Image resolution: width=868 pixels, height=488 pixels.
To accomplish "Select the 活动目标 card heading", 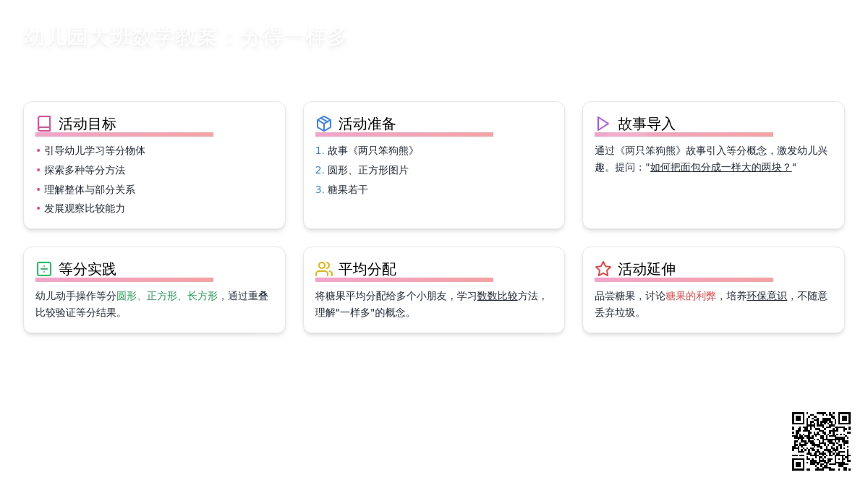I will coord(87,124).
